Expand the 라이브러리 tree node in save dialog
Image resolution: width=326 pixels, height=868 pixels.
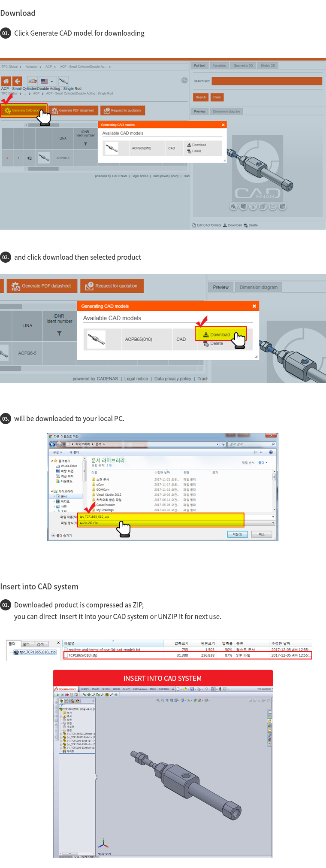pos(52,491)
